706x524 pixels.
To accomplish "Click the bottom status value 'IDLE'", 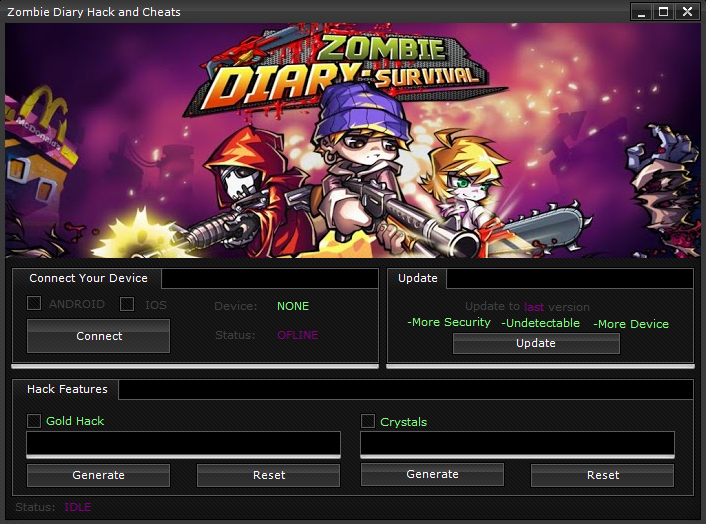I will pos(78,507).
